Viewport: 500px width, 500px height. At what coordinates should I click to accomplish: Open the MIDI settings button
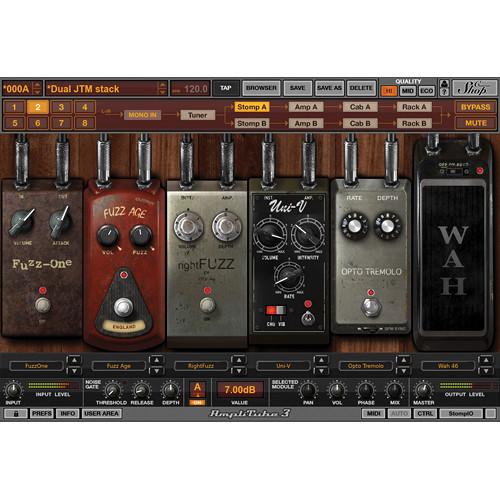(x=374, y=414)
